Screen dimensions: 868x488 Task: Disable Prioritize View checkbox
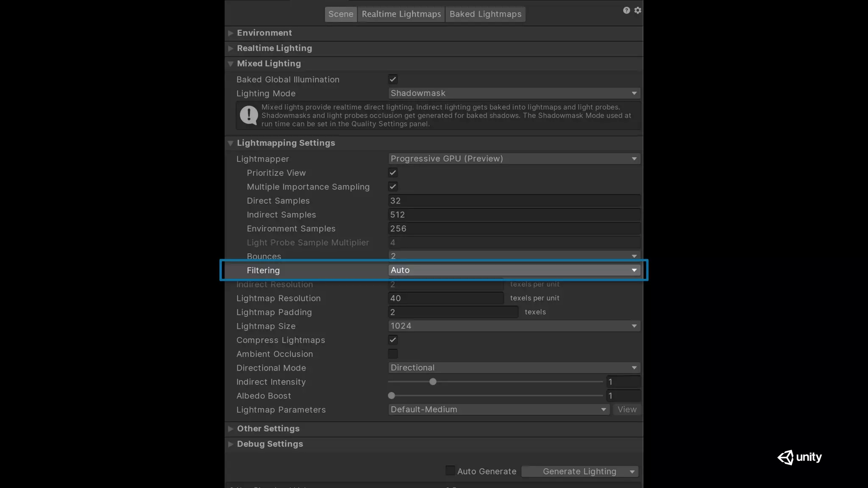(x=393, y=173)
